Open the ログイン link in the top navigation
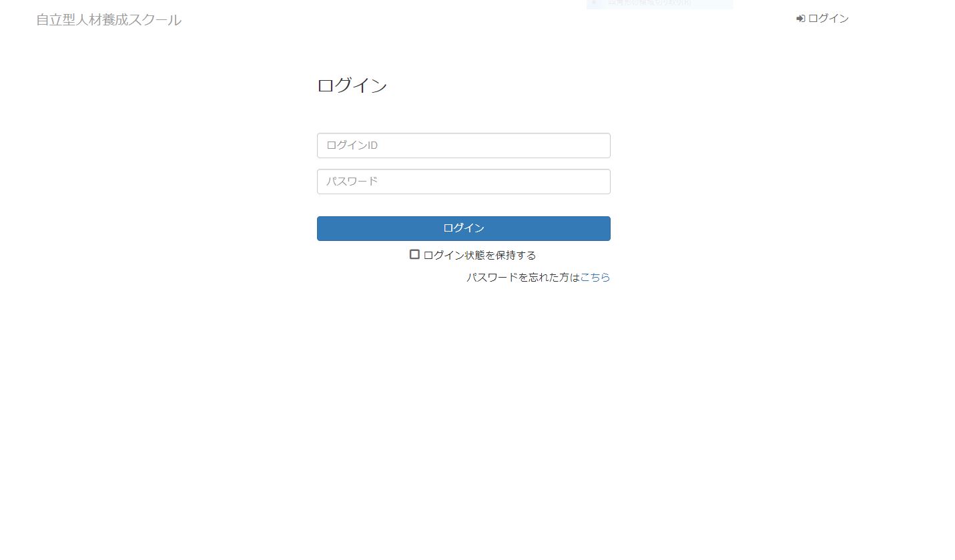Screen dimensions: 955x560 [822, 19]
